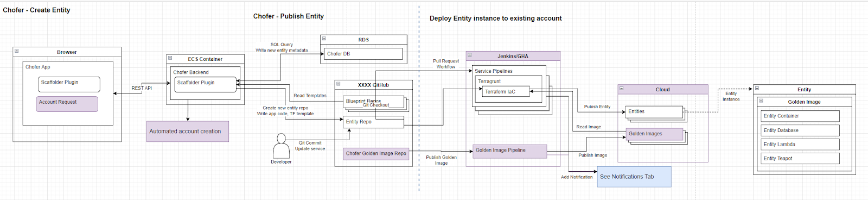Collapse the XXXX GitHub container
868x200 pixels.
338,84
